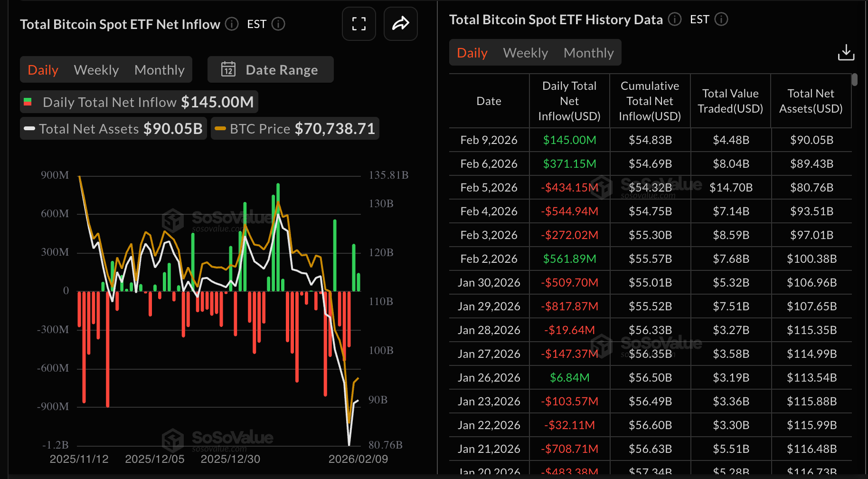The height and width of the screenshot is (479, 868).
Task: Click the $54.83B cumulative inflow value
Action: tap(651, 140)
